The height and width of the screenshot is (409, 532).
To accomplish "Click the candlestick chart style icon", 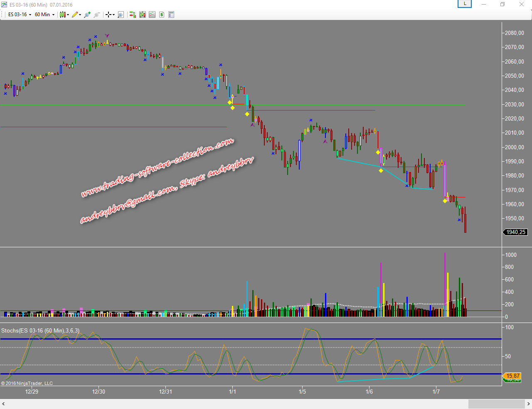I will coord(62,15).
